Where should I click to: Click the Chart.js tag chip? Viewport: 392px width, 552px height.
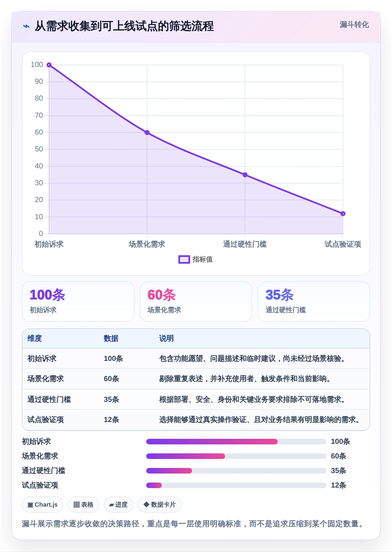click(x=43, y=505)
